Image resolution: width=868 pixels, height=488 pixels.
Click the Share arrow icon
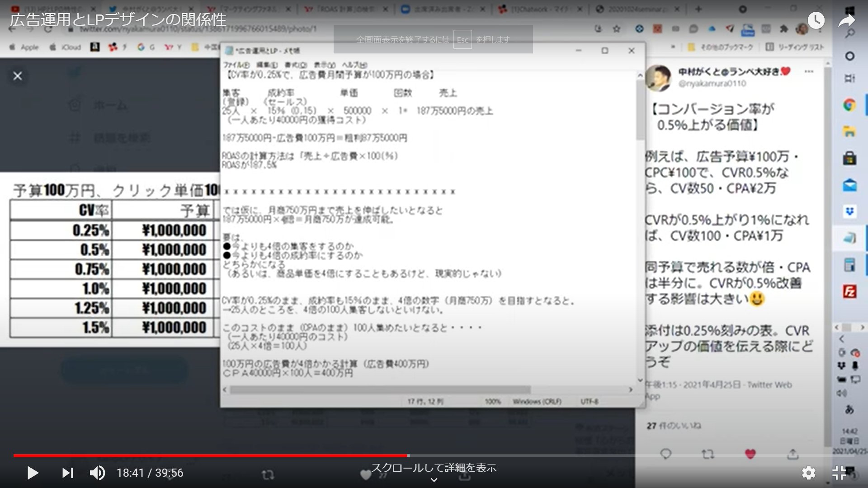pyautogui.click(x=846, y=20)
